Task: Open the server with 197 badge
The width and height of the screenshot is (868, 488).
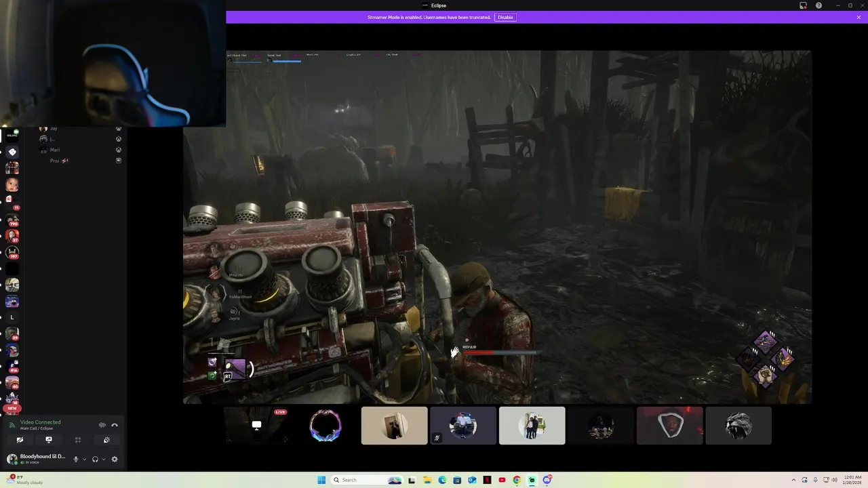Action: tap(12, 252)
